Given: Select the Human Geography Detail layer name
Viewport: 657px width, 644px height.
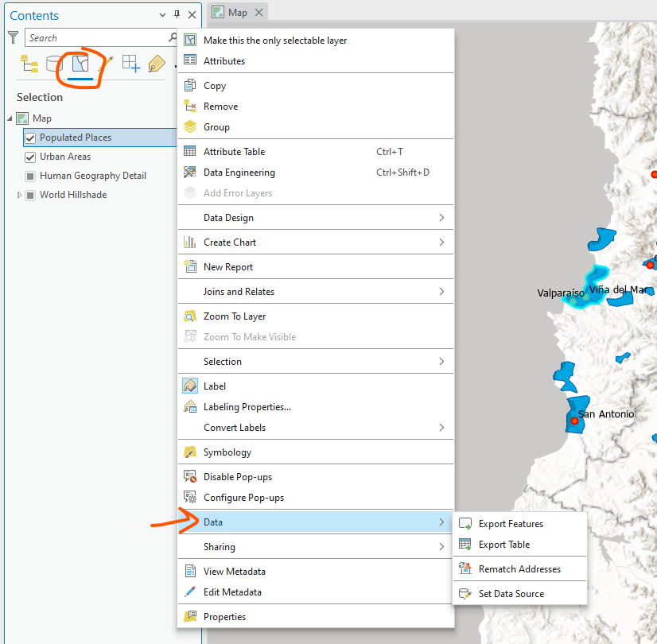Looking at the screenshot, I should pos(93,176).
